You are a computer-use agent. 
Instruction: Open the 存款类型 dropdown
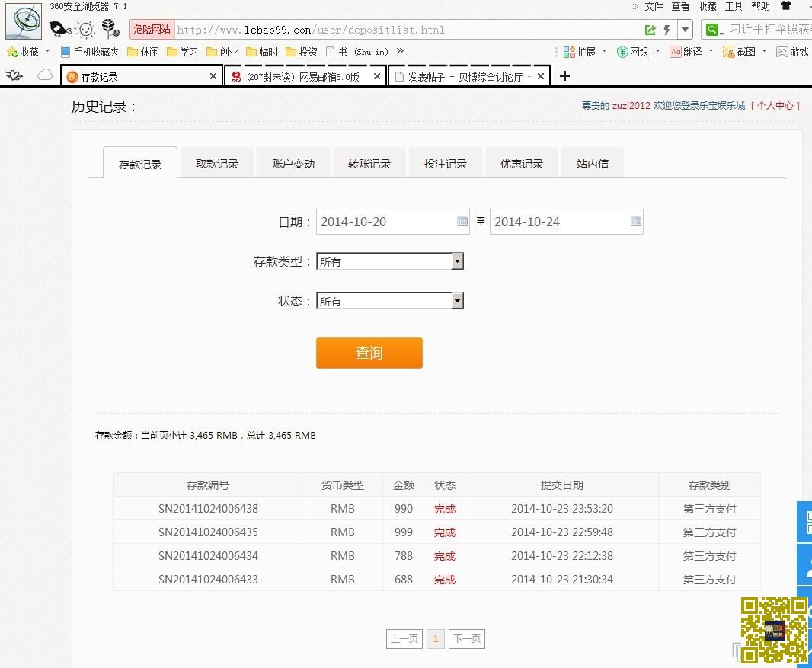389,261
